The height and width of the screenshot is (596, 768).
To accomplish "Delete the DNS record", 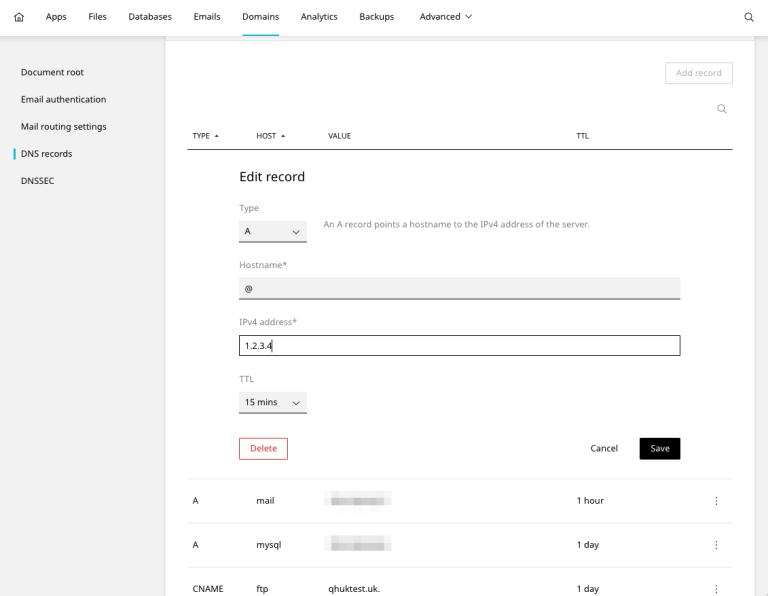I will click(264, 449).
